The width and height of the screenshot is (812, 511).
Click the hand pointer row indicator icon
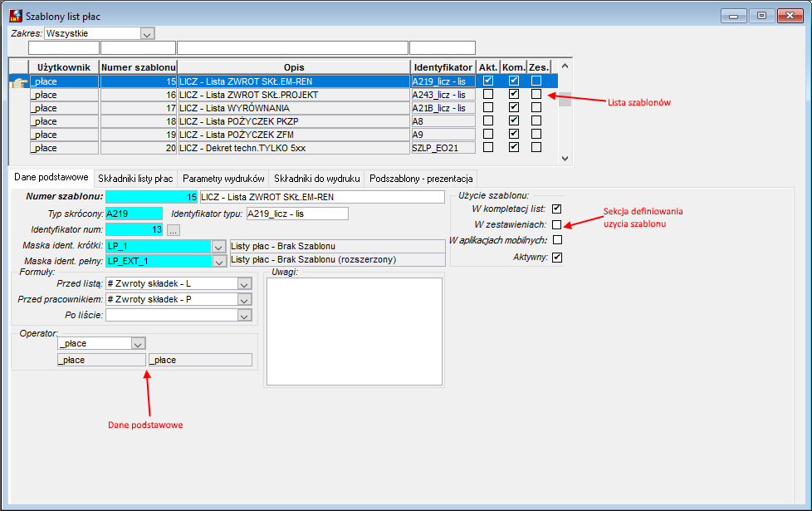tap(19, 82)
